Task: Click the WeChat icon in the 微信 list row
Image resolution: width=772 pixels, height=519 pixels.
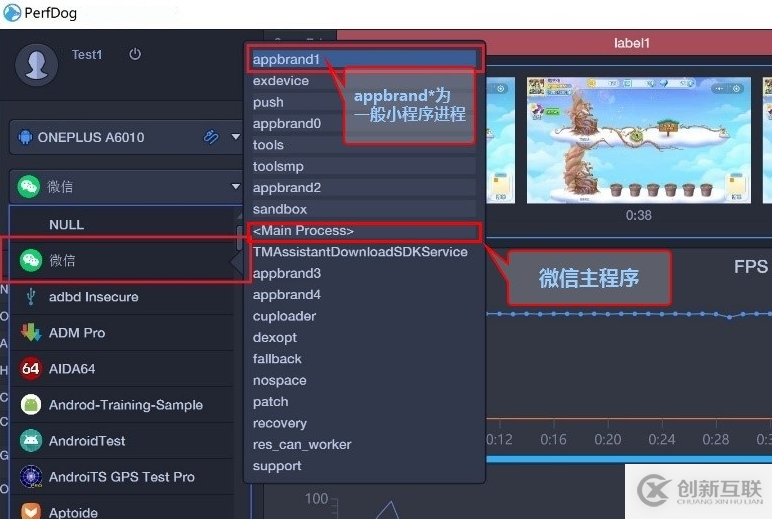Action: click(31, 260)
